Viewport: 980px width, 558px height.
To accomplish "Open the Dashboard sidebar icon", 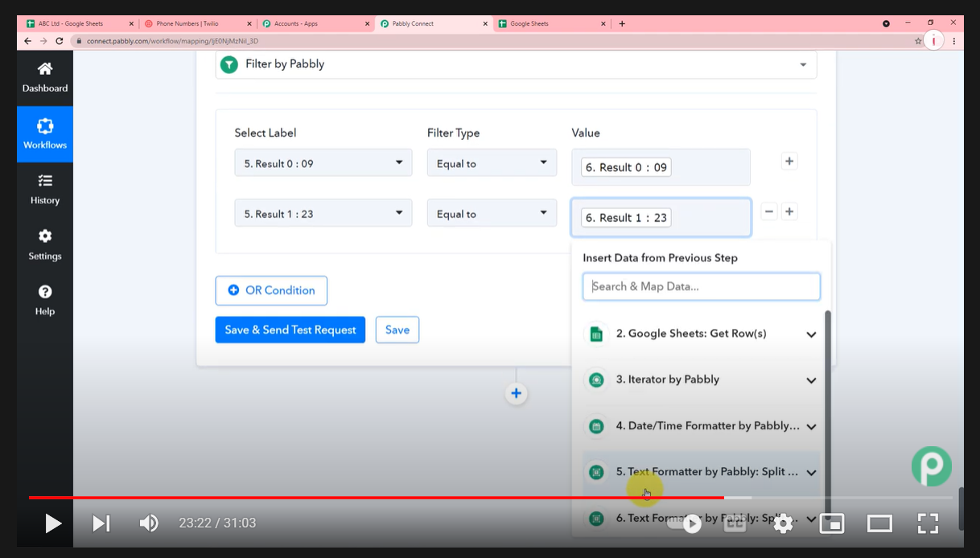I will [45, 77].
